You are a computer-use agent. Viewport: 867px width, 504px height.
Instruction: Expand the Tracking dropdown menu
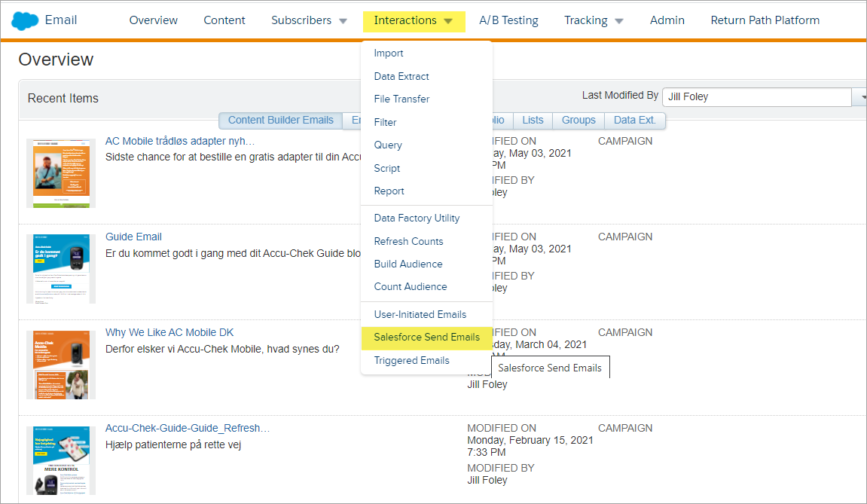click(x=594, y=20)
